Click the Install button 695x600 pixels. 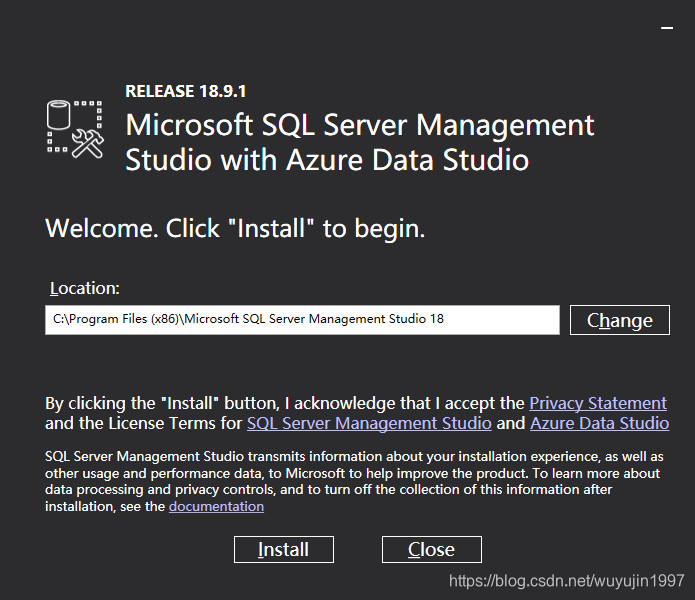[x=284, y=549]
